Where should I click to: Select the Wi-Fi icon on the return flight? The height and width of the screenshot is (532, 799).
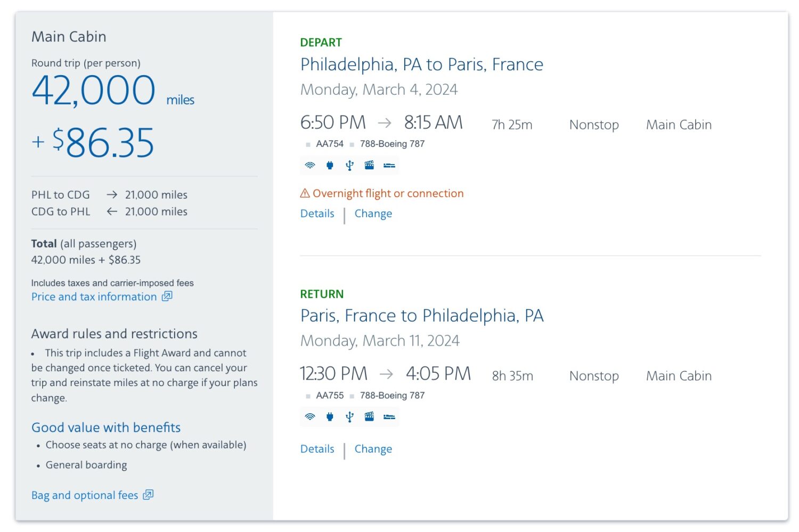(x=309, y=416)
